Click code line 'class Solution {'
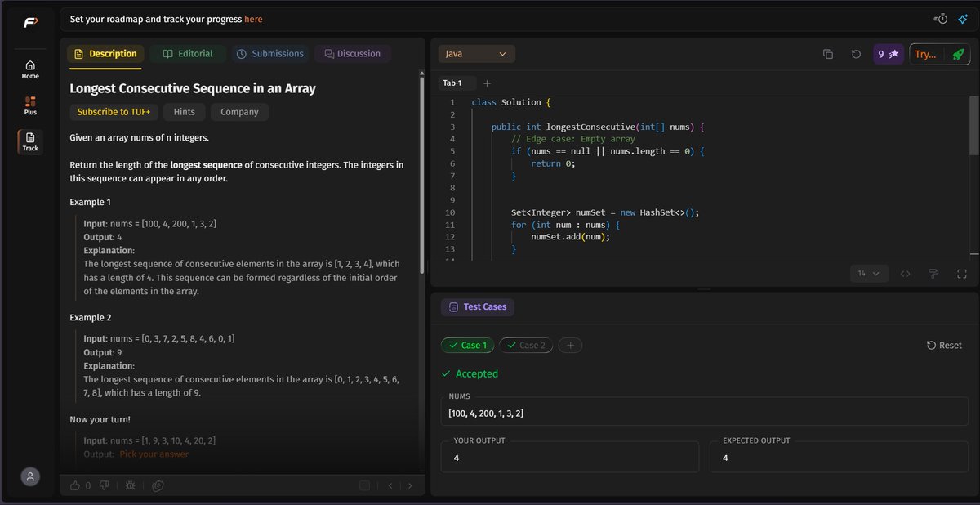The image size is (980, 505). point(511,102)
